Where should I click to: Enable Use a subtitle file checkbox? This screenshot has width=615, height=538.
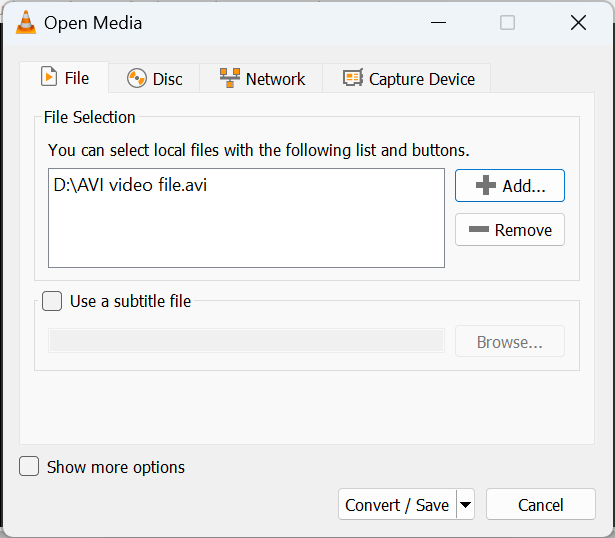coord(52,301)
